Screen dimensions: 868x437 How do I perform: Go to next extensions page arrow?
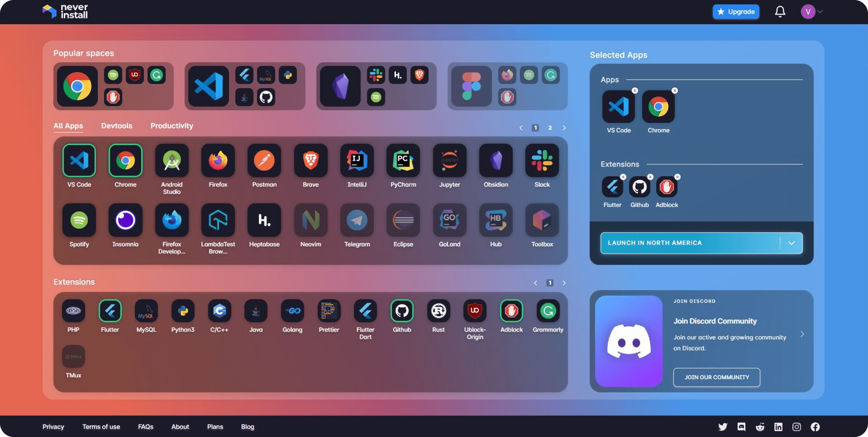pyautogui.click(x=564, y=283)
